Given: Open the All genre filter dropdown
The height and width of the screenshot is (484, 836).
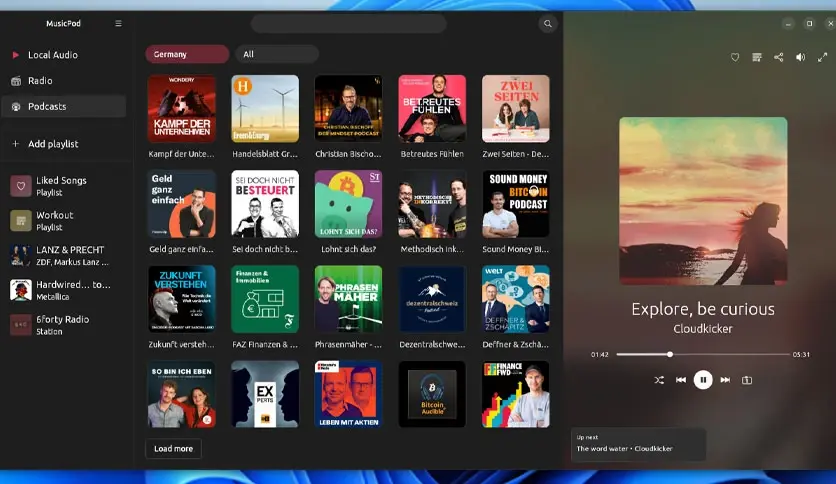Looking at the screenshot, I should (277, 54).
